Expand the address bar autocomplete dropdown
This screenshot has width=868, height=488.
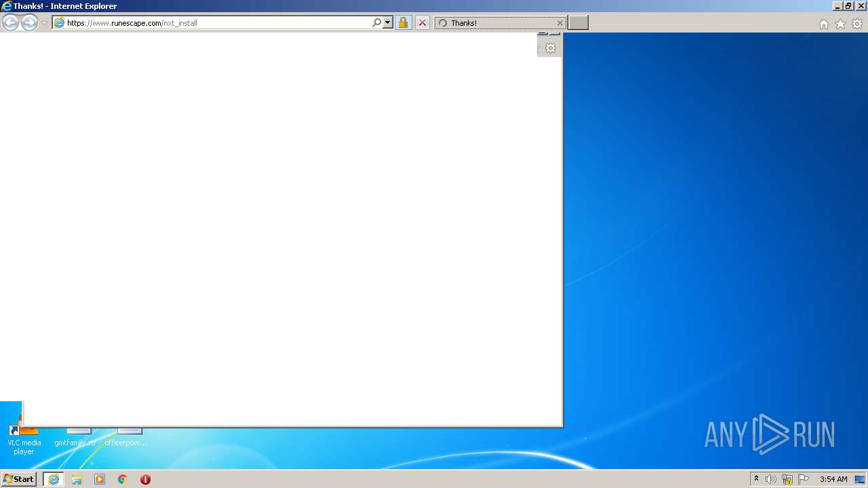click(388, 23)
